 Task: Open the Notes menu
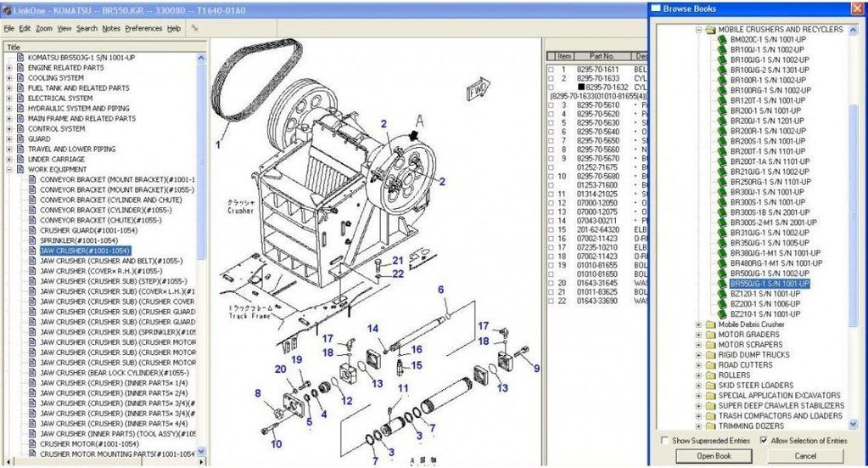111,28
